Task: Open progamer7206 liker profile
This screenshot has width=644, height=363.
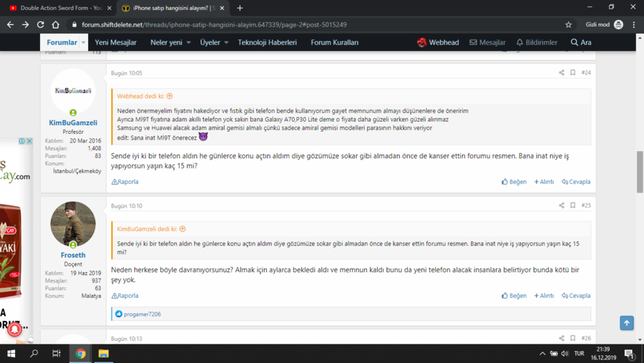Action: click(142, 314)
